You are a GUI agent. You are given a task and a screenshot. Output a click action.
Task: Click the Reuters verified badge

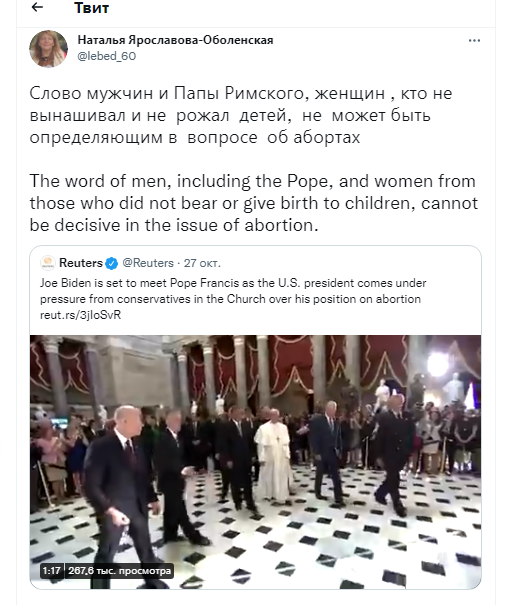click(x=112, y=264)
